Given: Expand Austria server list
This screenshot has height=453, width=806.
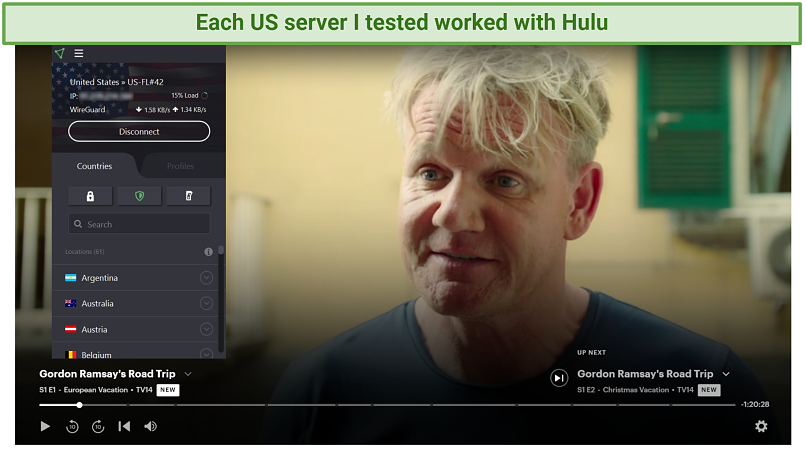Looking at the screenshot, I should (x=206, y=330).
